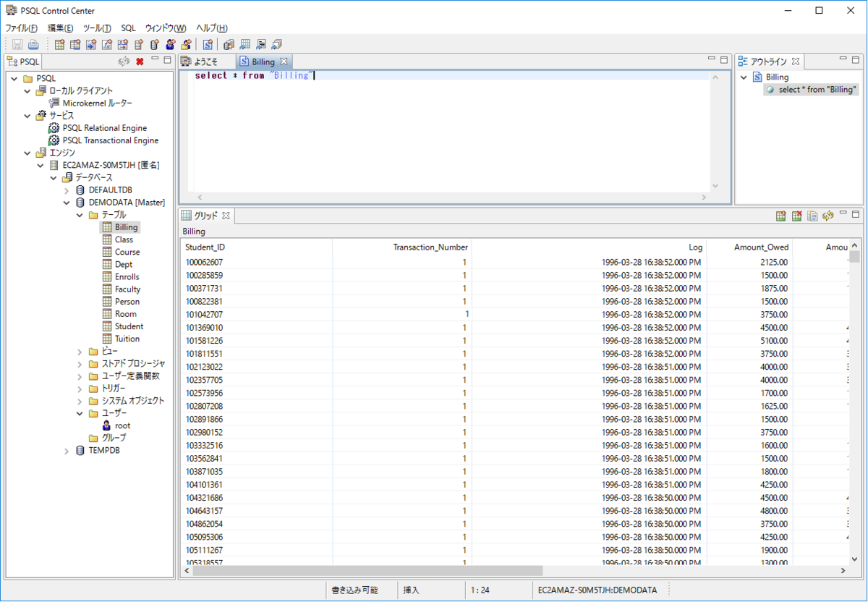Collapse the サービス node
Viewport: 868px width, 602px height.
[x=27, y=116]
